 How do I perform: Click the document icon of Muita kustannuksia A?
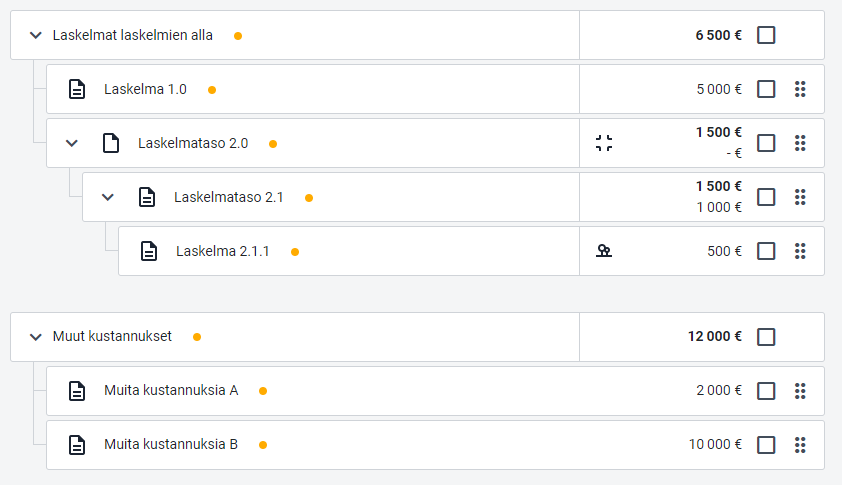[x=77, y=391]
